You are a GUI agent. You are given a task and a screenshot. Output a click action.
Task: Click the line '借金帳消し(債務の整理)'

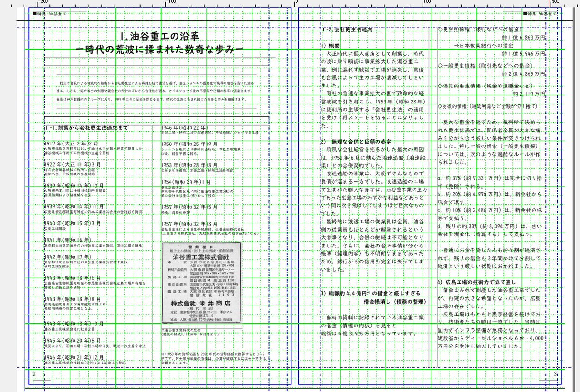[x=395, y=302]
